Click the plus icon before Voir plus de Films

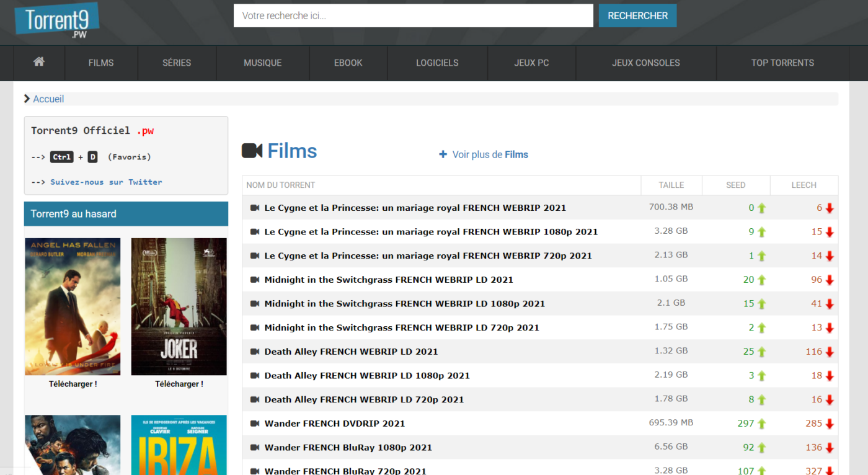pos(443,154)
